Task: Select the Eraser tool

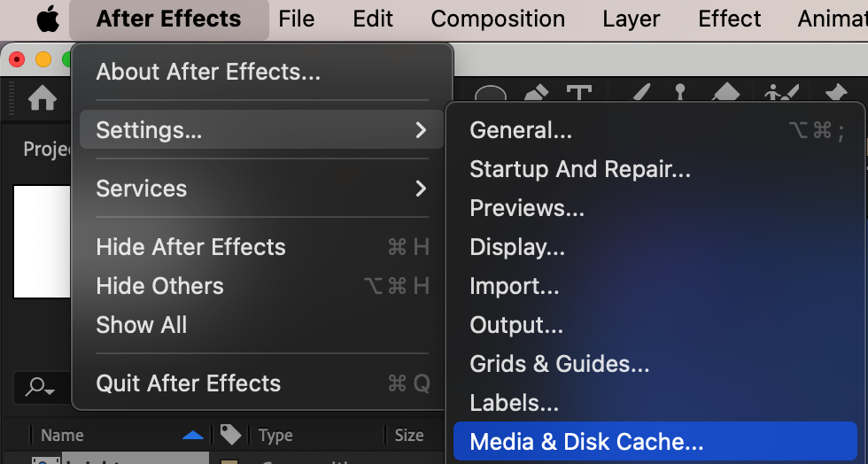Action: click(x=725, y=94)
